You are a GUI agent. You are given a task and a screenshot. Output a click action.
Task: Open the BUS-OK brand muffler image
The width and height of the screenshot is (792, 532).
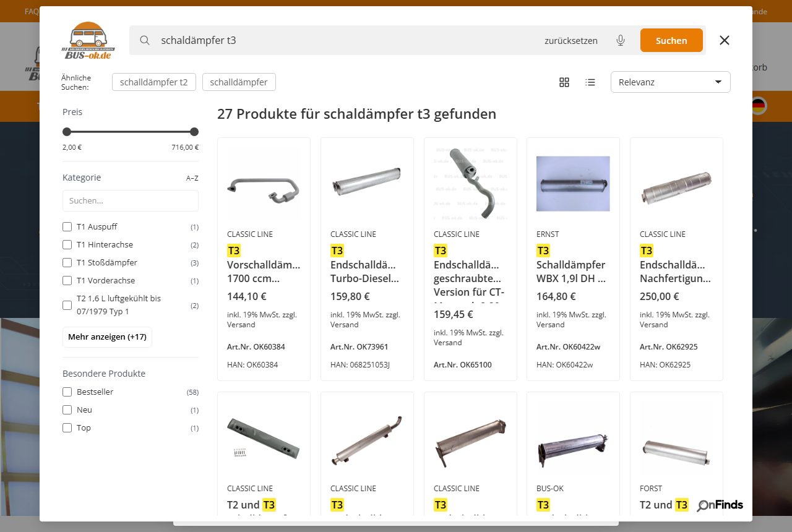point(573,438)
